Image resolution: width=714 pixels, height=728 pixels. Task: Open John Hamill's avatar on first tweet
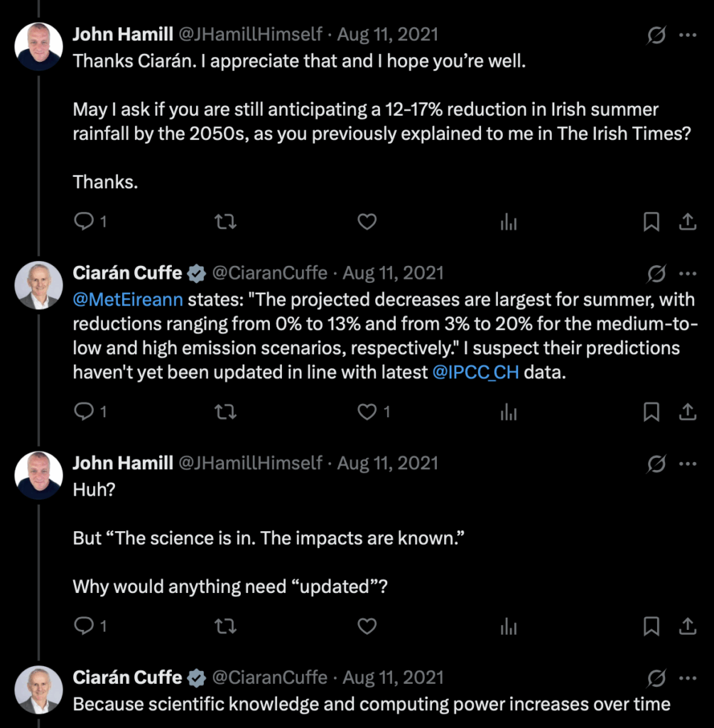(38, 47)
